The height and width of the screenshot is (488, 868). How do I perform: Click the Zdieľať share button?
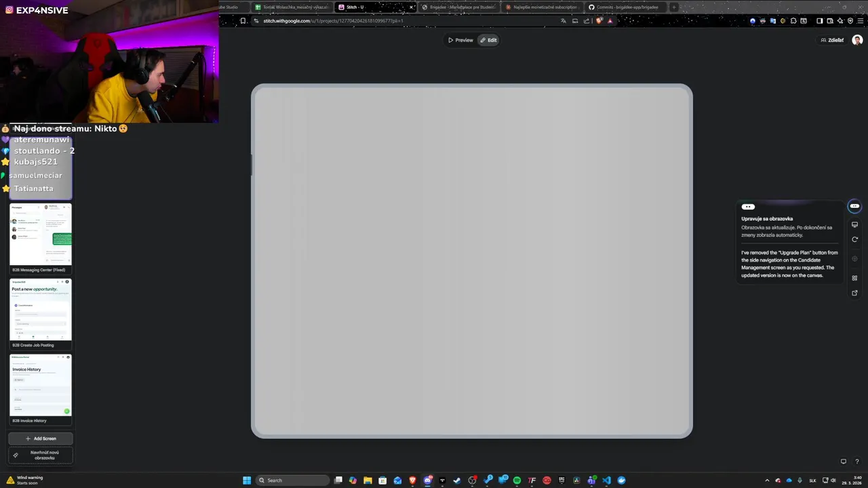pyautogui.click(x=832, y=40)
